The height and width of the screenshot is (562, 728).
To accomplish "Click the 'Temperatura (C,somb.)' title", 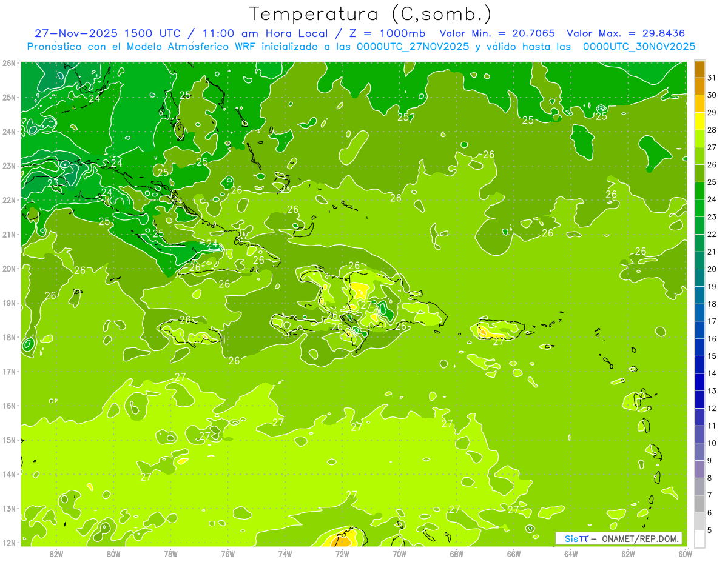I will pyautogui.click(x=371, y=15).
